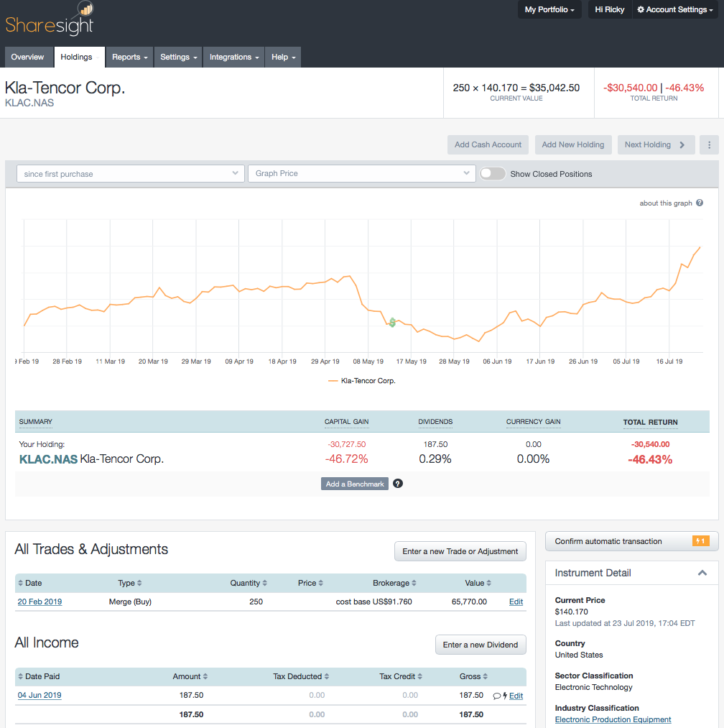Open the three-dot options menu near Next Holding

pyautogui.click(x=710, y=144)
